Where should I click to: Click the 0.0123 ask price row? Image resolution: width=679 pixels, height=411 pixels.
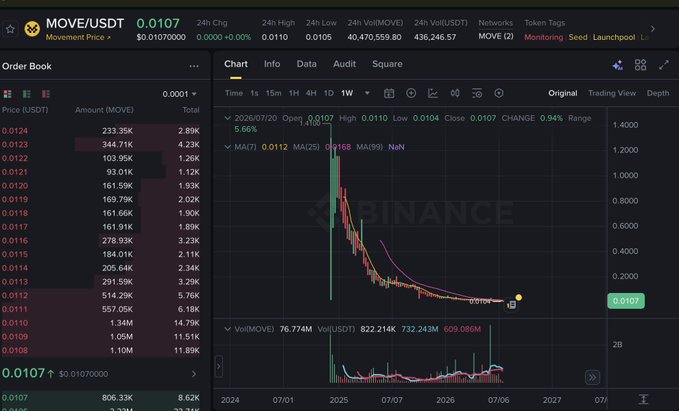point(101,145)
